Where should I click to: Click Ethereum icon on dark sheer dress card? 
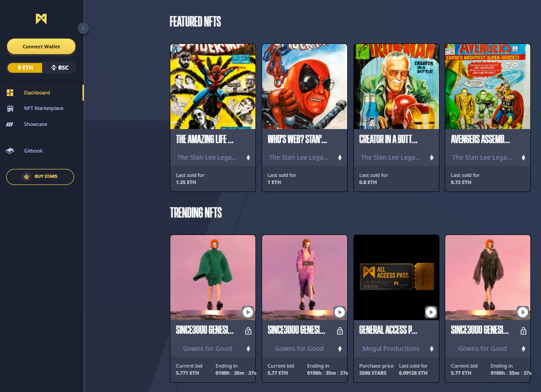[x=523, y=349]
